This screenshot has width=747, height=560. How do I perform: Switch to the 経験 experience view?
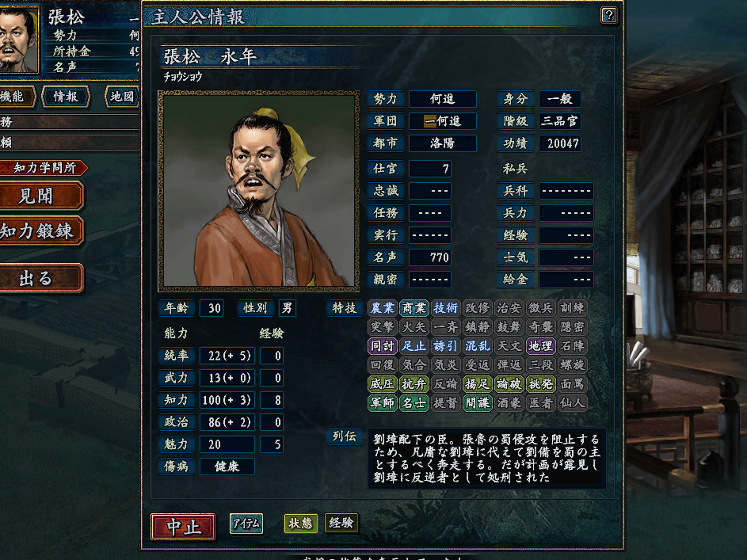(x=341, y=524)
